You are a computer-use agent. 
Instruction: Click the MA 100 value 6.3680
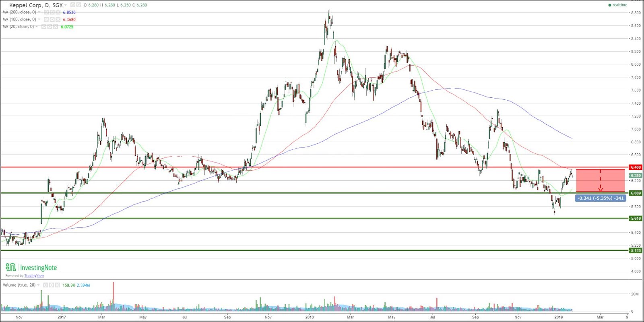69,19
